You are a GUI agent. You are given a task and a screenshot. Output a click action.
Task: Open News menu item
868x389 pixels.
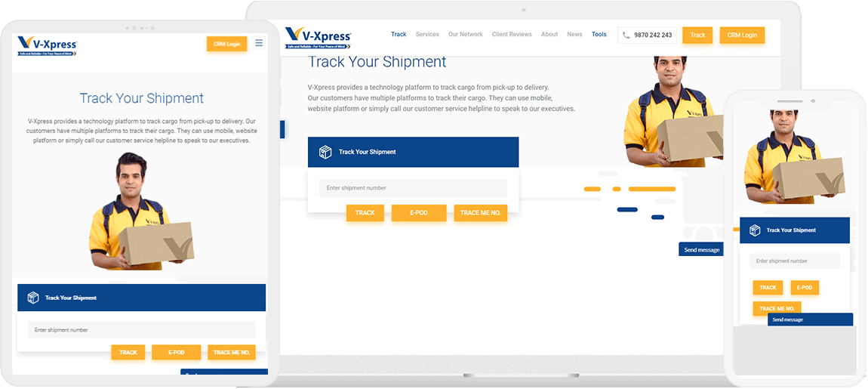coord(574,34)
